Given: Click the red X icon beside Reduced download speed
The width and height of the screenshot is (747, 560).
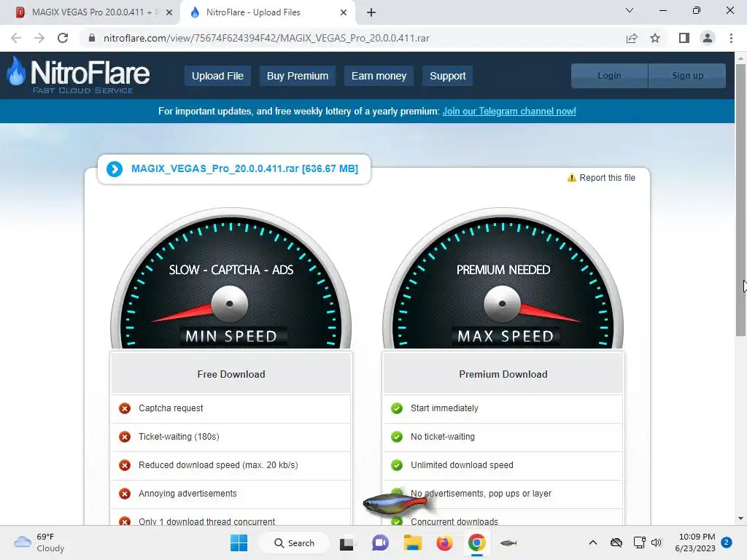Looking at the screenshot, I should pos(125,465).
